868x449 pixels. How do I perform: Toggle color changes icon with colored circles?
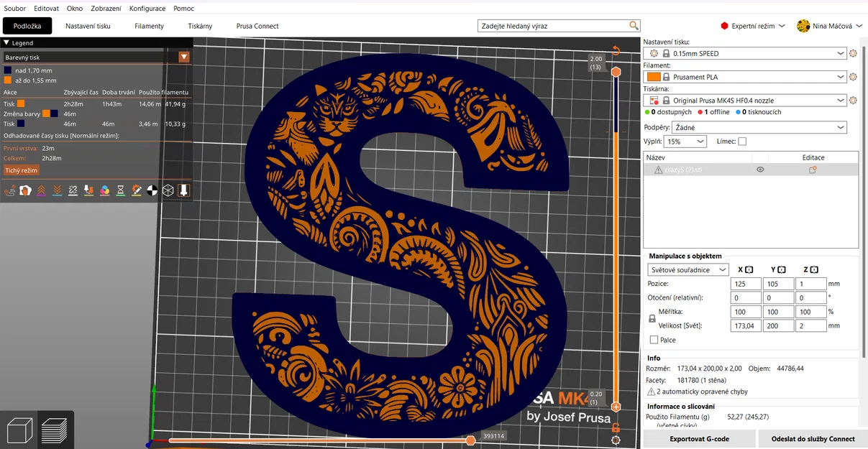coord(104,190)
